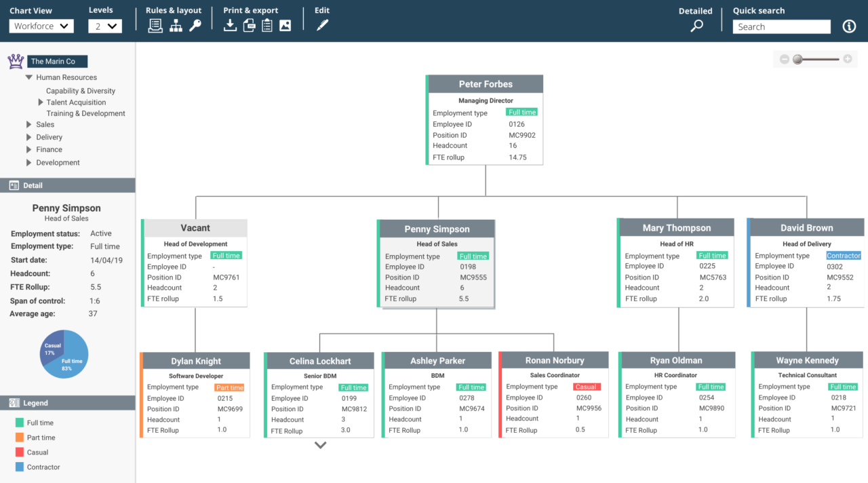Export the chart as an image

click(287, 24)
